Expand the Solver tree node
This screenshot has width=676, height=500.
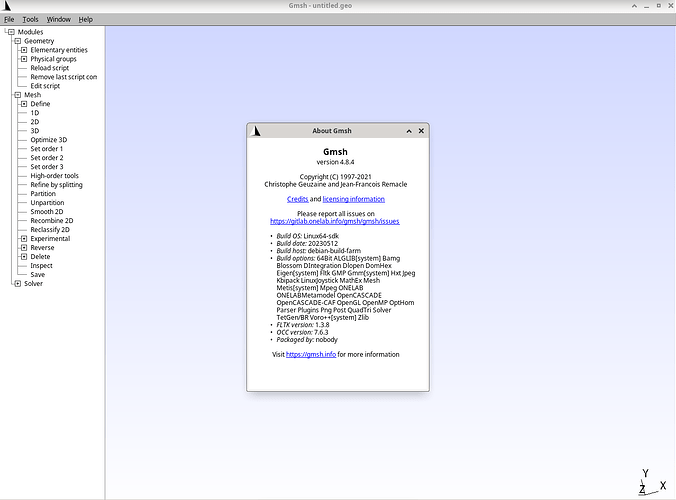pos(17,283)
